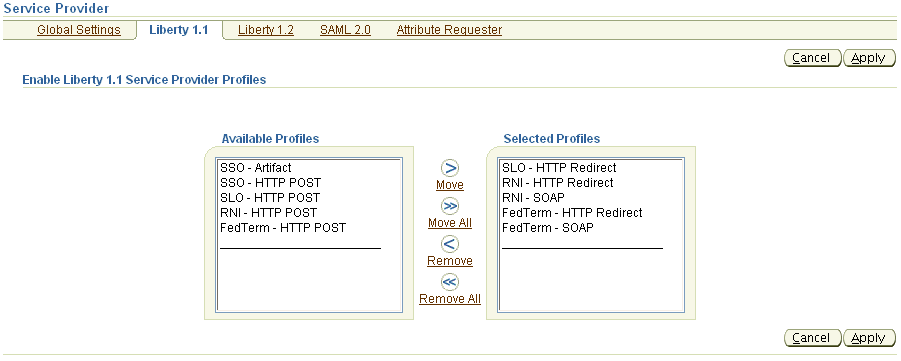
Task: Click the Remove All double-left-arrow icon
Action: 450,282
